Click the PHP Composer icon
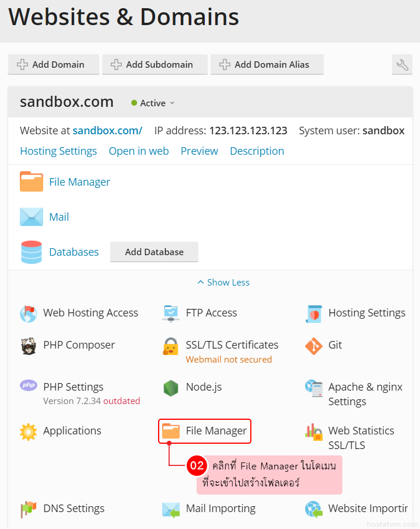 click(x=29, y=346)
